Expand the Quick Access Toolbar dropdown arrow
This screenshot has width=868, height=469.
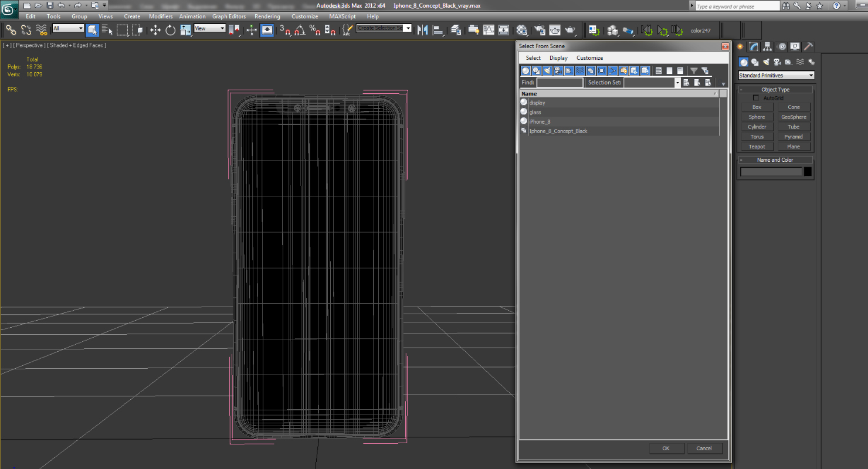point(104,5)
